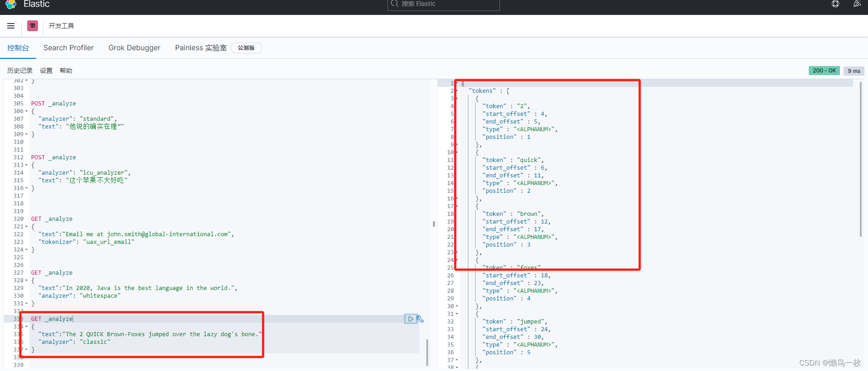Click the 200 - OK status badge
Viewport: 868px width, 371px height.
coord(824,71)
